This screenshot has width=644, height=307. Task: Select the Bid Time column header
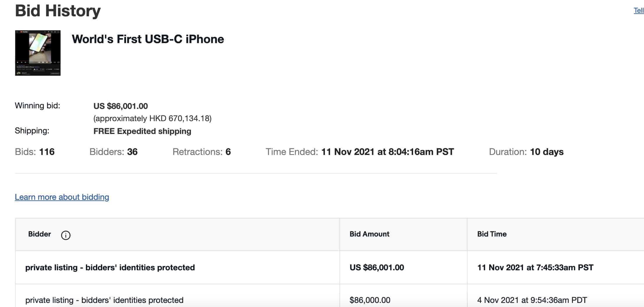[x=492, y=234]
